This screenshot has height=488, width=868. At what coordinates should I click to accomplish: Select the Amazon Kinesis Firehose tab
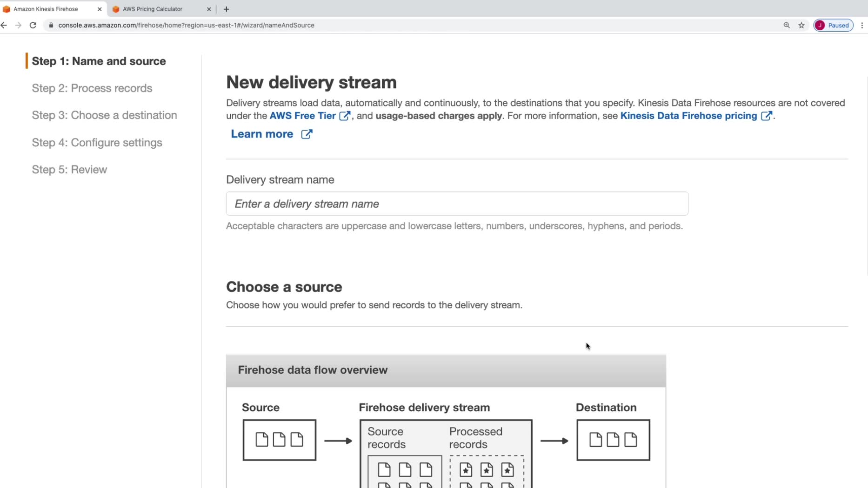coord(46,9)
